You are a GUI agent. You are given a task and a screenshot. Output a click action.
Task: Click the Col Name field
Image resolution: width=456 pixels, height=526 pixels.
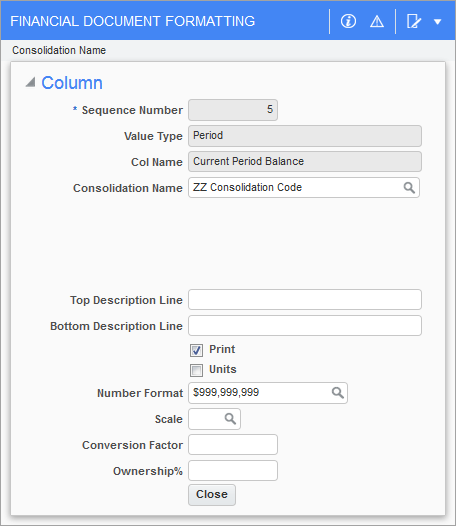pyautogui.click(x=305, y=162)
